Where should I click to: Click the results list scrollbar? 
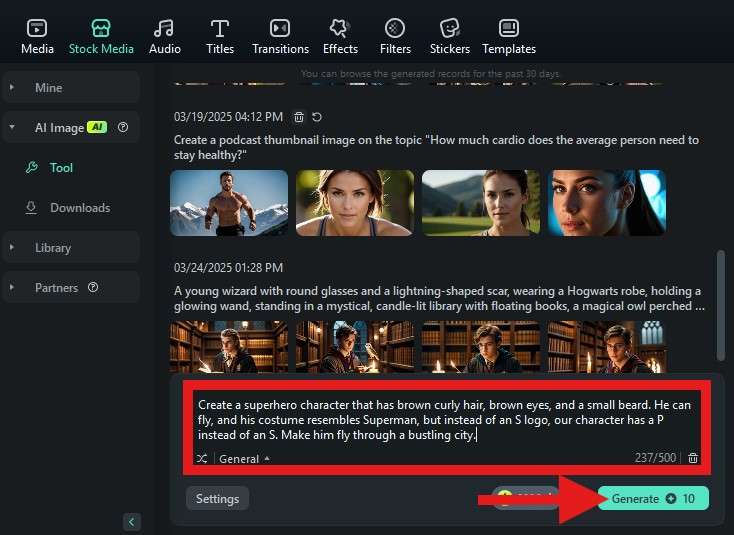point(721,305)
